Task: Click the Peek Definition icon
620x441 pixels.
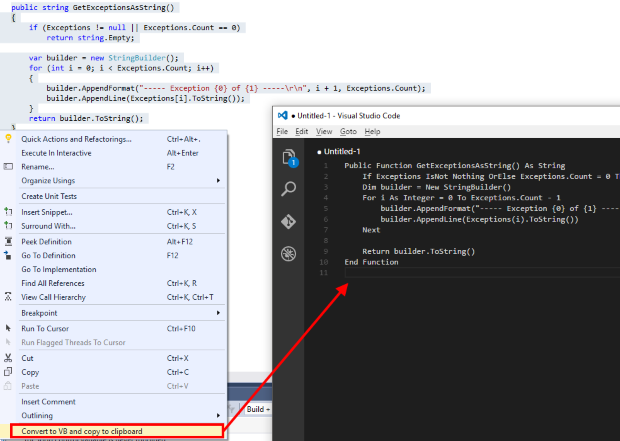Action: pyautogui.click(x=9, y=242)
